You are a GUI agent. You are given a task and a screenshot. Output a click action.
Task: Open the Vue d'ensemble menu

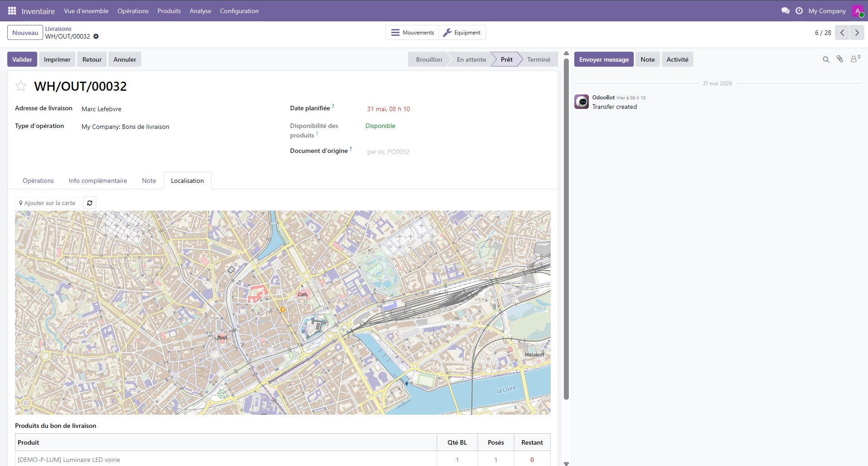[x=86, y=11]
